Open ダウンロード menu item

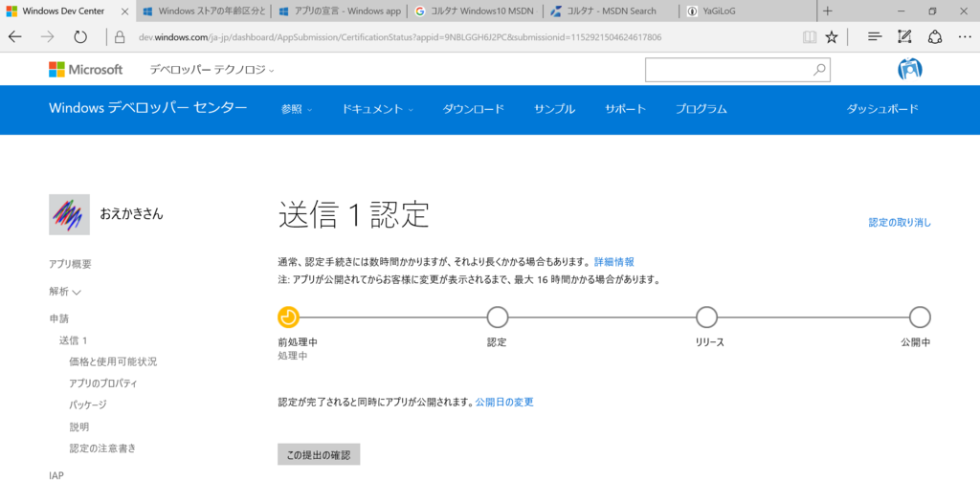click(473, 109)
